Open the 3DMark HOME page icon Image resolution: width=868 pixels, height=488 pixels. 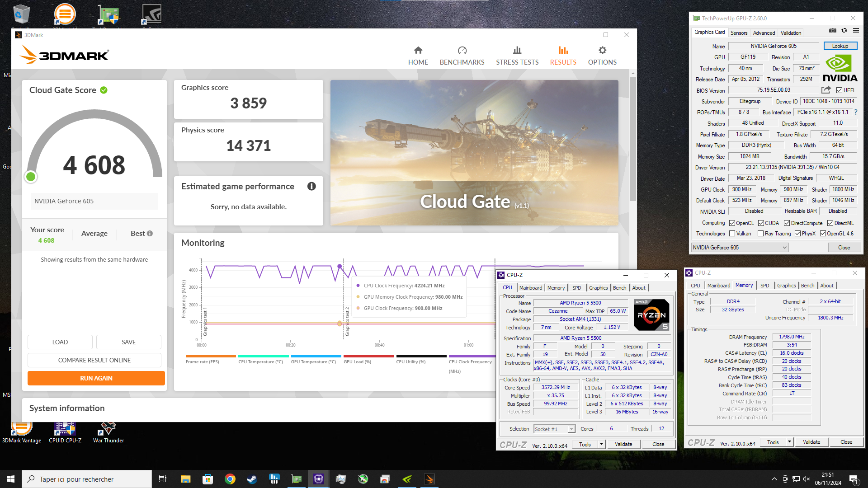click(418, 50)
